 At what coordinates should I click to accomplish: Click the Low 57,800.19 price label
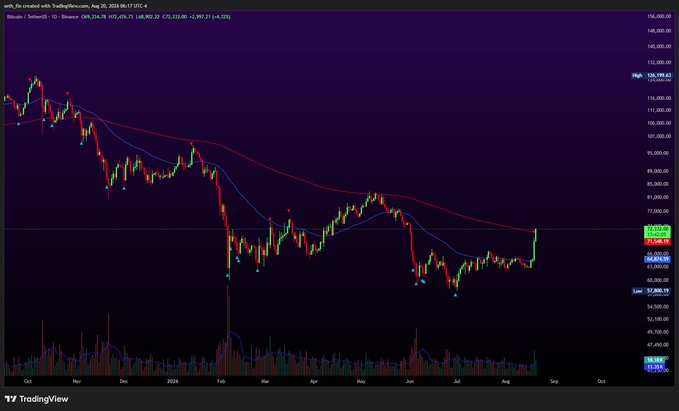tap(651, 291)
